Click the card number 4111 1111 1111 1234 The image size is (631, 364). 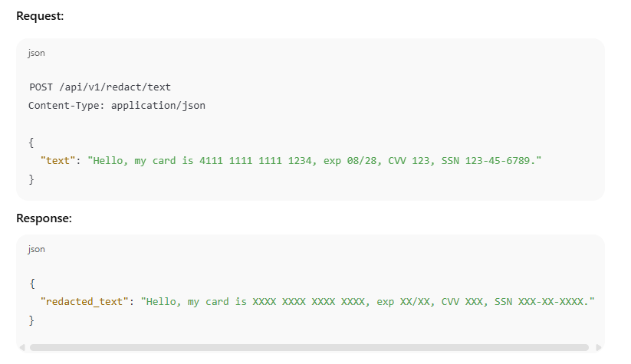tap(255, 161)
